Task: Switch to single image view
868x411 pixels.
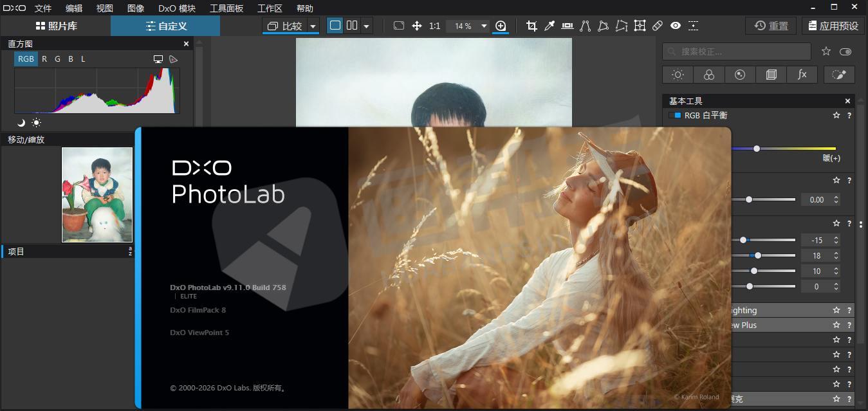Action: tap(335, 26)
